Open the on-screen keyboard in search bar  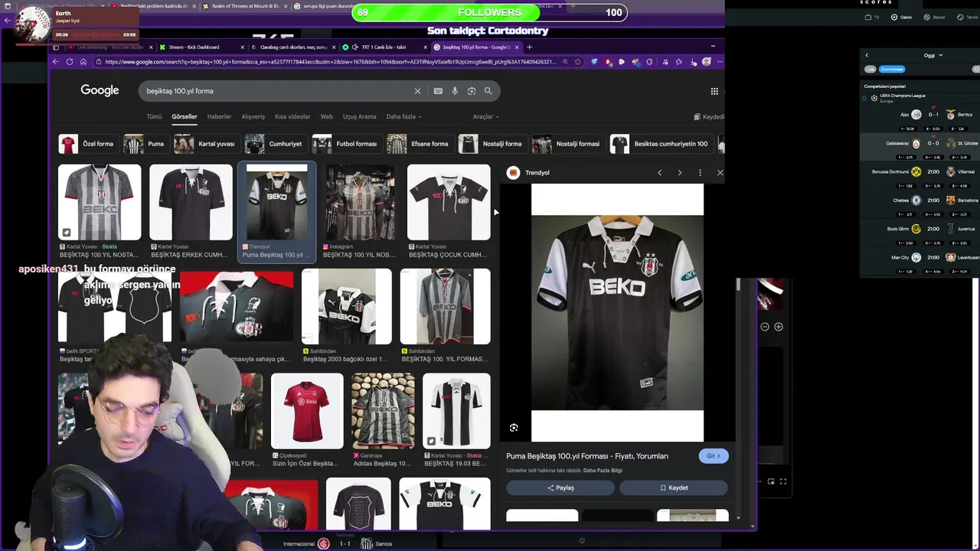click(438, 91)
